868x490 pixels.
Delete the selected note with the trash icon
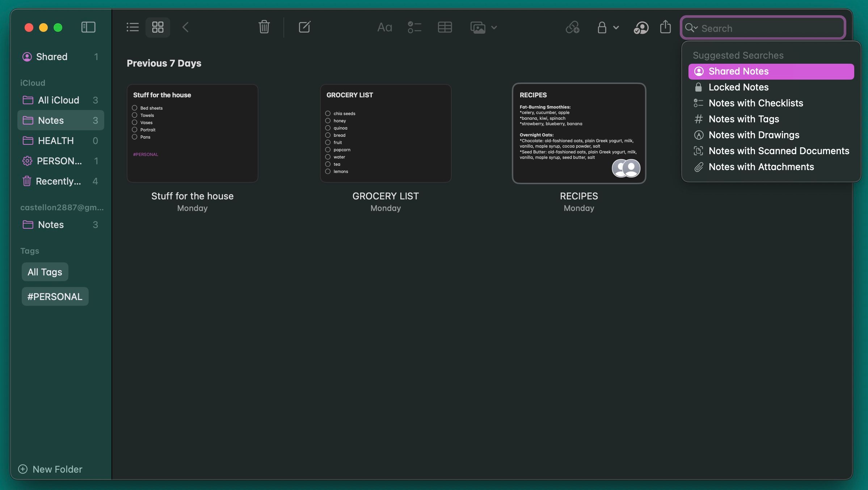pyautogui.click(x=264, y=27)
